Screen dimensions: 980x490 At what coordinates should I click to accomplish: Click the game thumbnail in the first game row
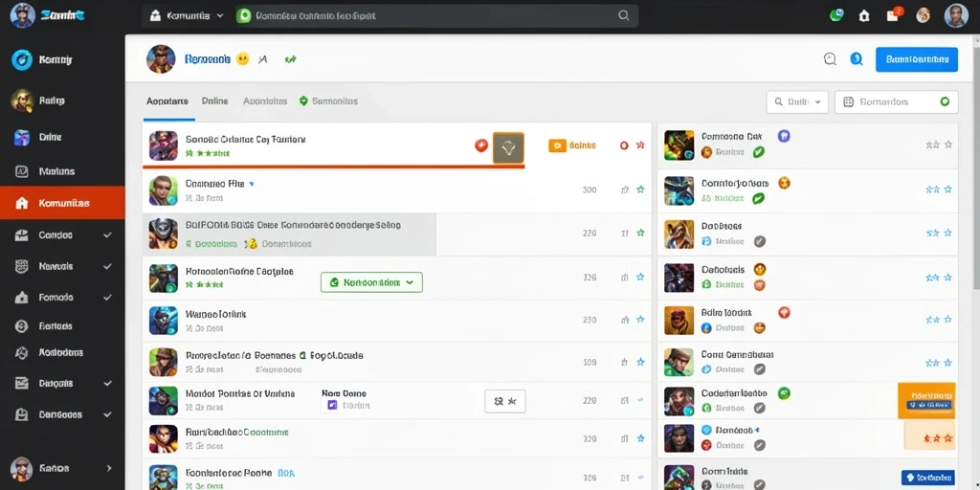[163, 145]
